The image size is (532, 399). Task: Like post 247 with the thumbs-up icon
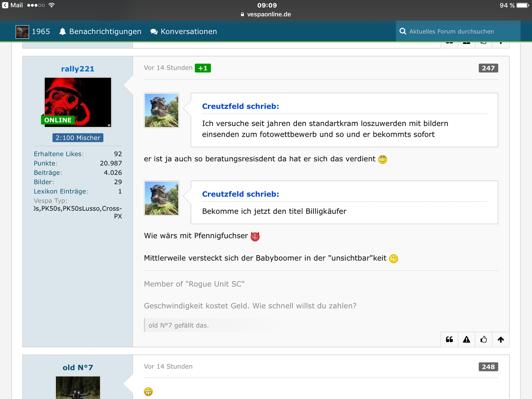coord(484,339)
